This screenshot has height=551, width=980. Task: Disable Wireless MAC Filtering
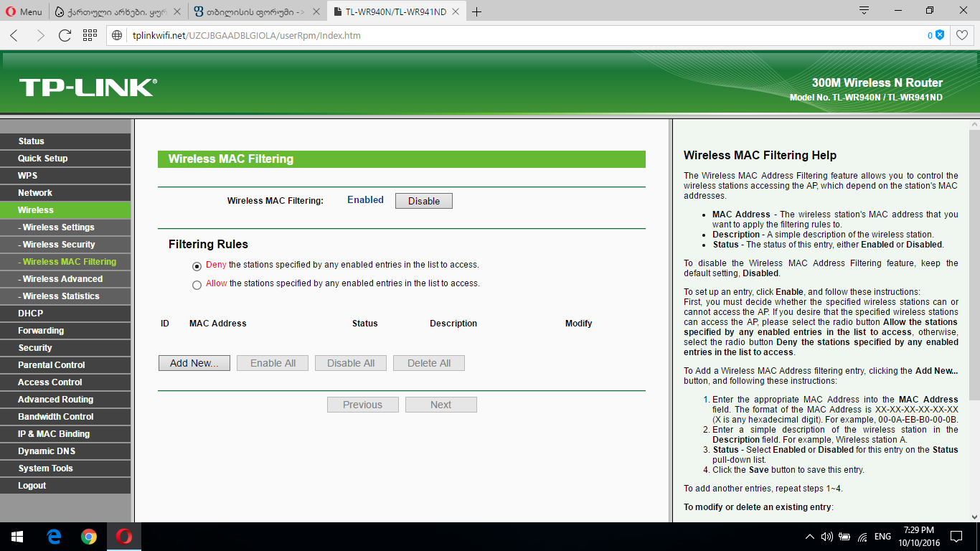(424, 201)
